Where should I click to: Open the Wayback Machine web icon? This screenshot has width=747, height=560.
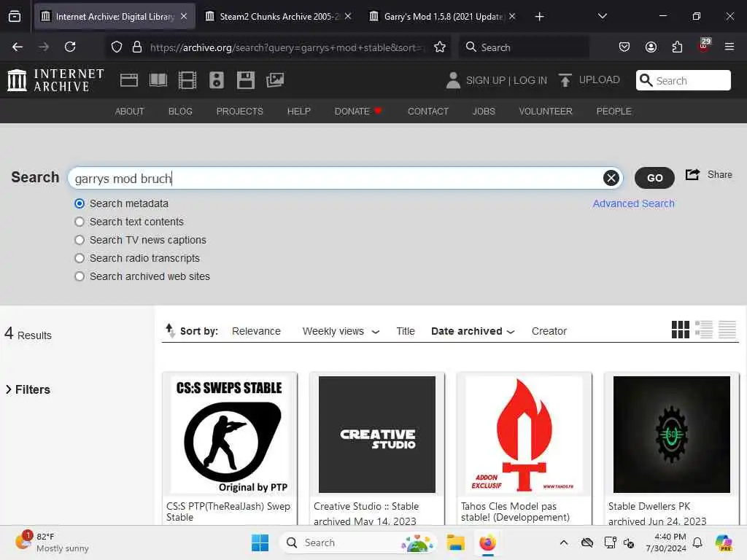tap(129, 80)
